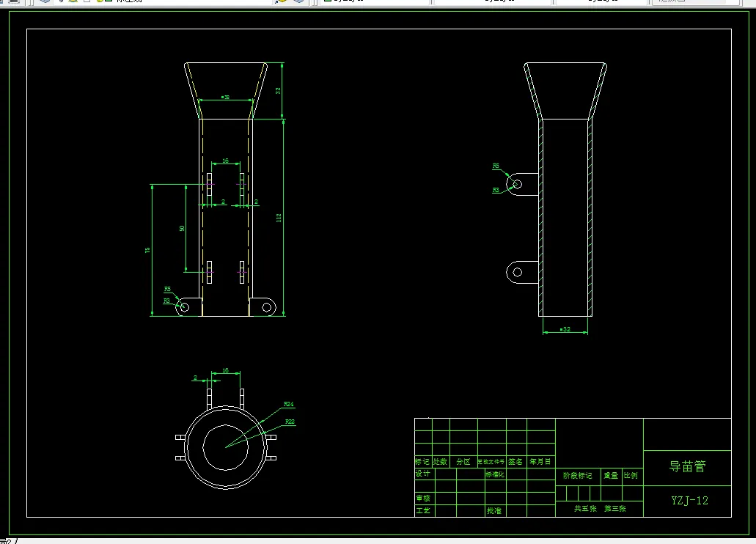
Task: Select the 标准化 label
Action: pyautogui.click(x=495, y=474)
